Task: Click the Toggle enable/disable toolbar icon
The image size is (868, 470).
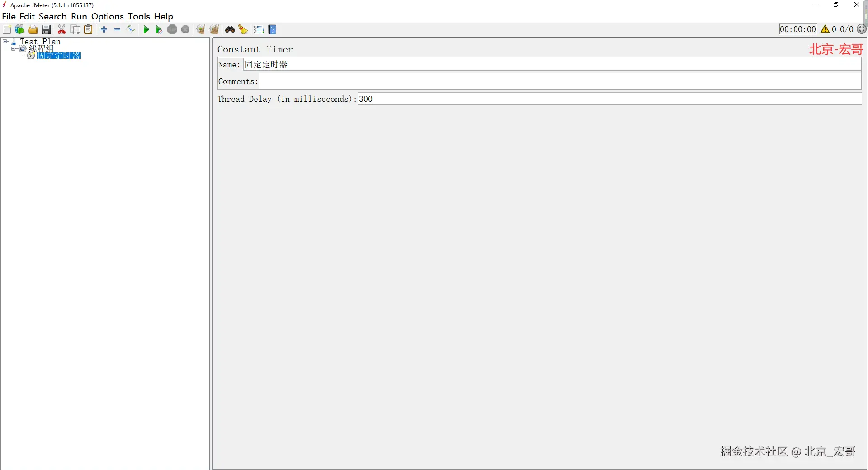Action: [131, 30]
